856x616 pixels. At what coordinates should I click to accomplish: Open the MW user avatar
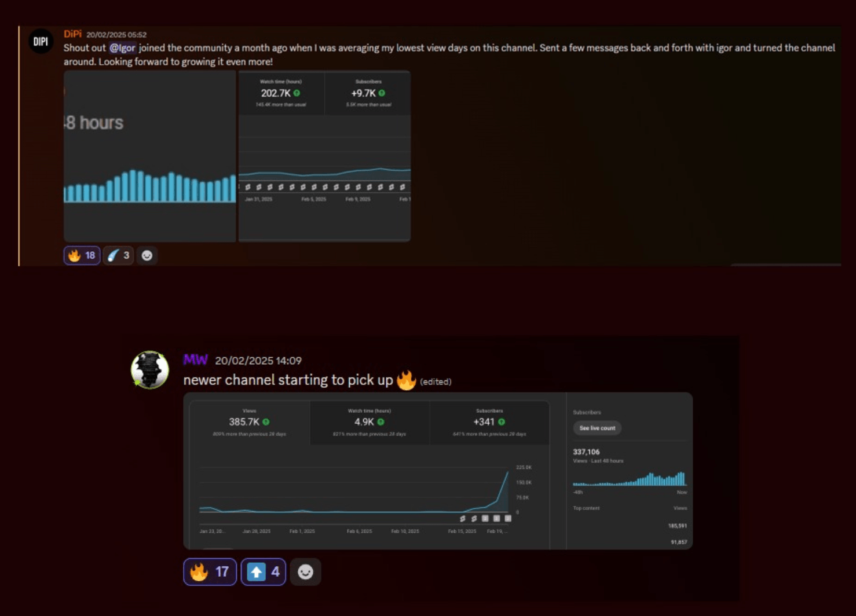(150, 369)
